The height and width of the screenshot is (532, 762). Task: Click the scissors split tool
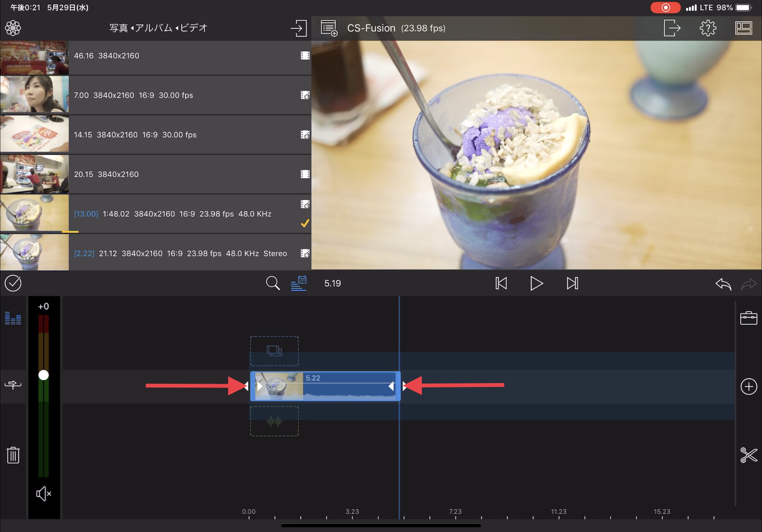click(x=748, y=455)
